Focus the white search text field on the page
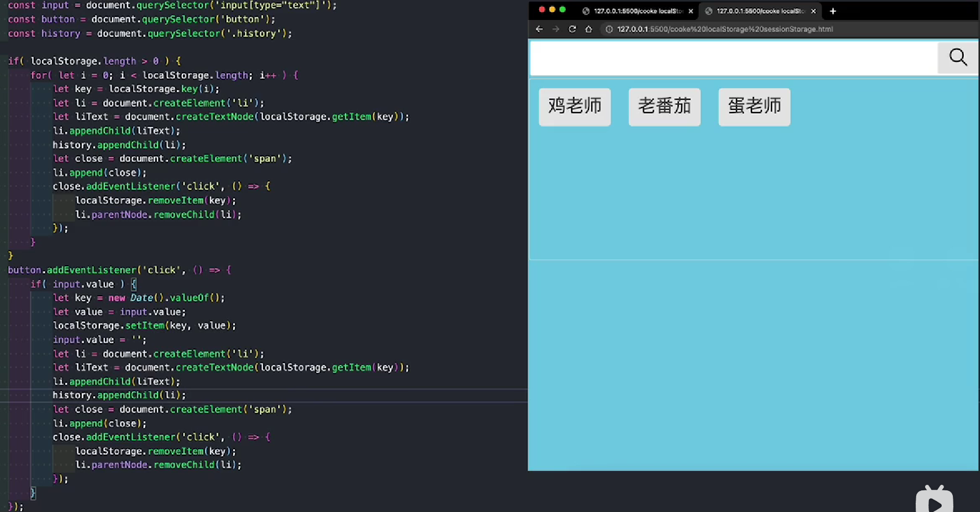The height and width of the screenshot is (512, 980). point(734,58)
